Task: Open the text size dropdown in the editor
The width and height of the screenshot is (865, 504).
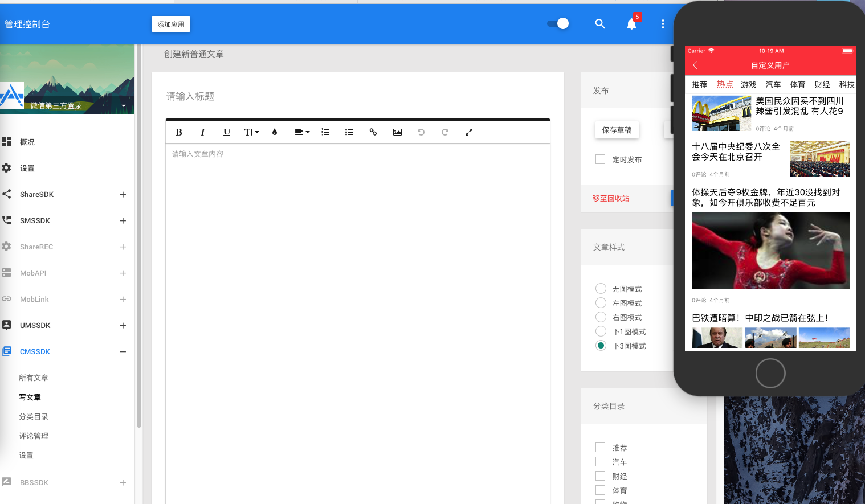Action: point(251,132)
